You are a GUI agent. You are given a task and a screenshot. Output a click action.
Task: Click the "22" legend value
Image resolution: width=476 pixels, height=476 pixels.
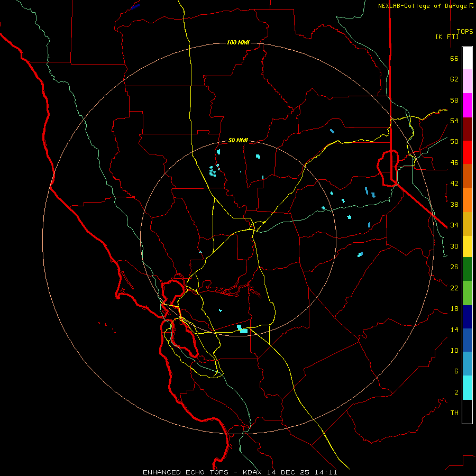coord(454,288)
